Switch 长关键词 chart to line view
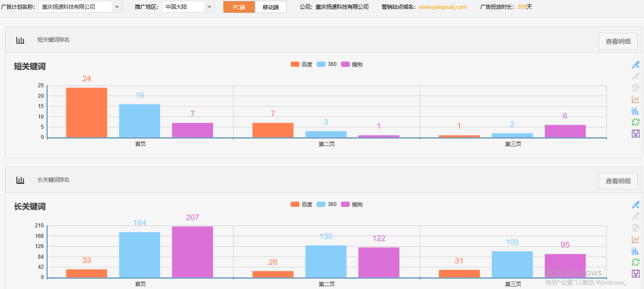The image size is (644, 289). click(x=636, y=239)
